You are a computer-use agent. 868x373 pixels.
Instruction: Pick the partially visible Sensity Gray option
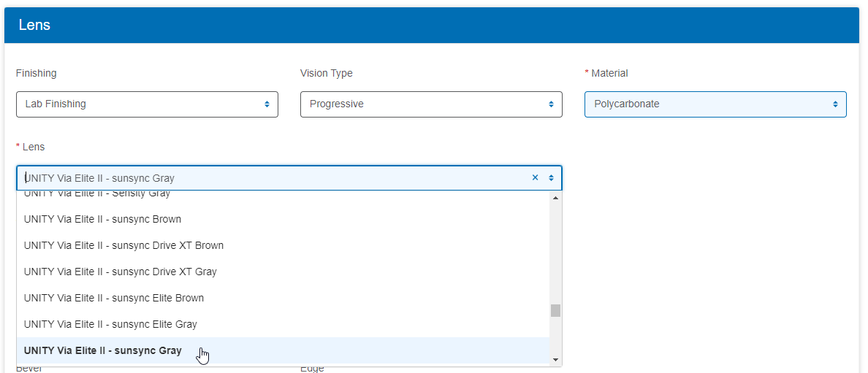97,195
